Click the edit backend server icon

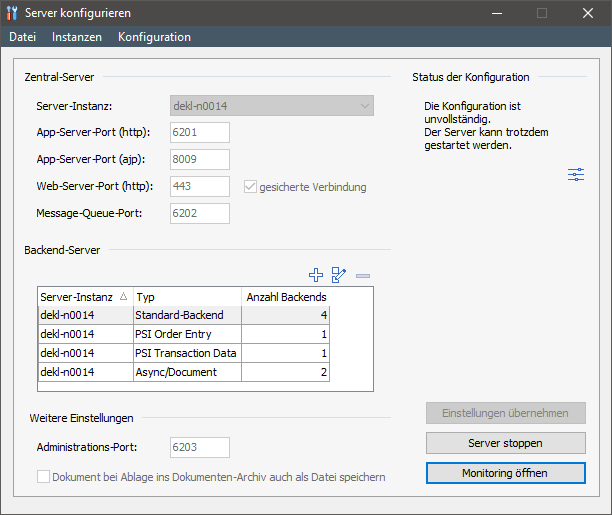point(339,275)
